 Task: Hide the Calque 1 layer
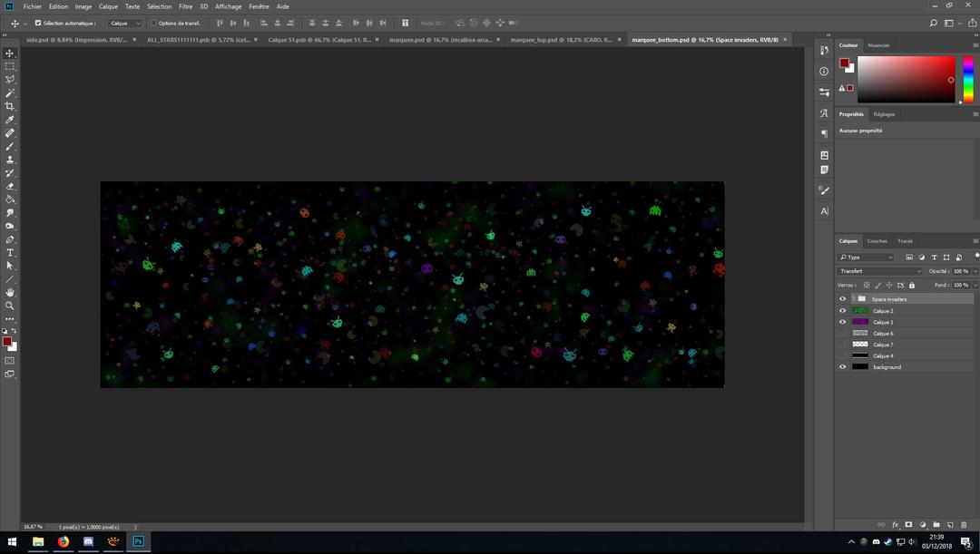(842, 322)
